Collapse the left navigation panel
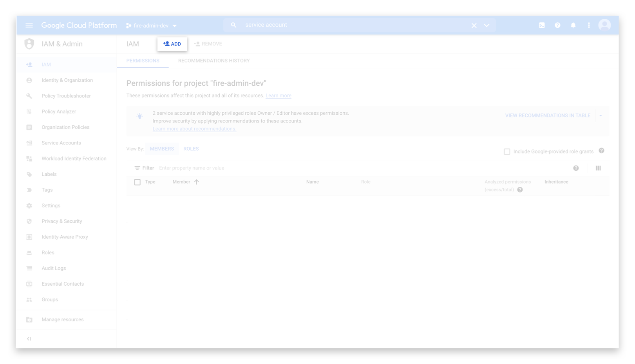The width and height of the screenshot is (635, 364). pyautogui.click(x=29, y=339)
